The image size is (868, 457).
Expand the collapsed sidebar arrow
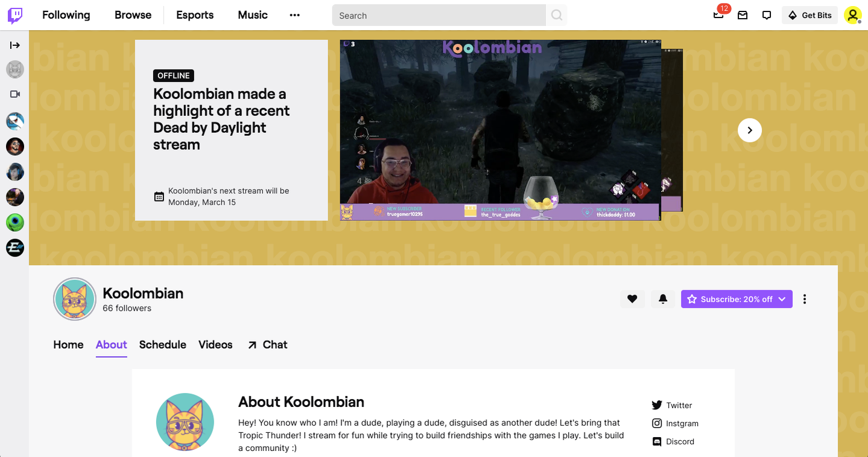(15, 45)
